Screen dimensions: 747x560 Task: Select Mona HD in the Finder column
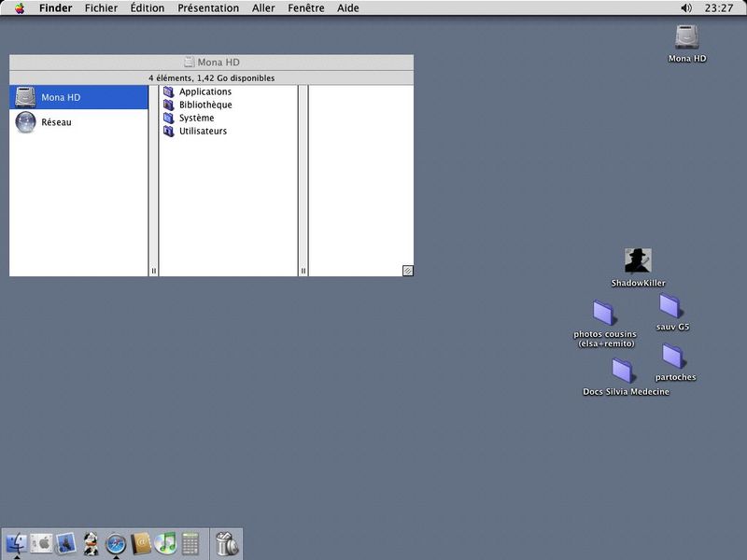point(79,97)
